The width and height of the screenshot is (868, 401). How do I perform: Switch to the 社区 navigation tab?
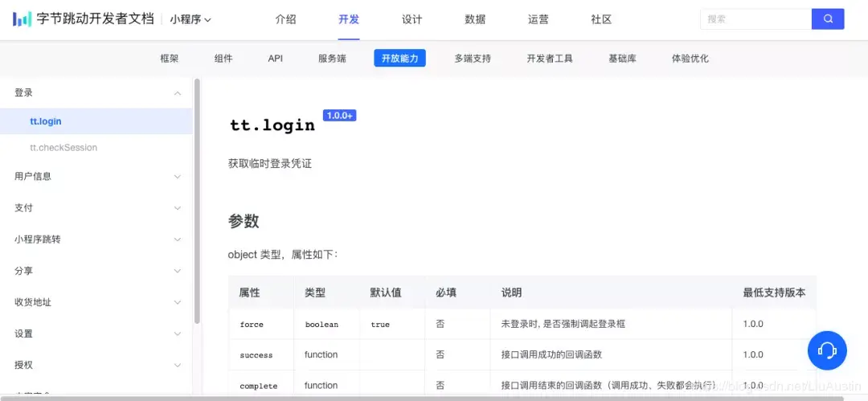(x=601, y=19)
